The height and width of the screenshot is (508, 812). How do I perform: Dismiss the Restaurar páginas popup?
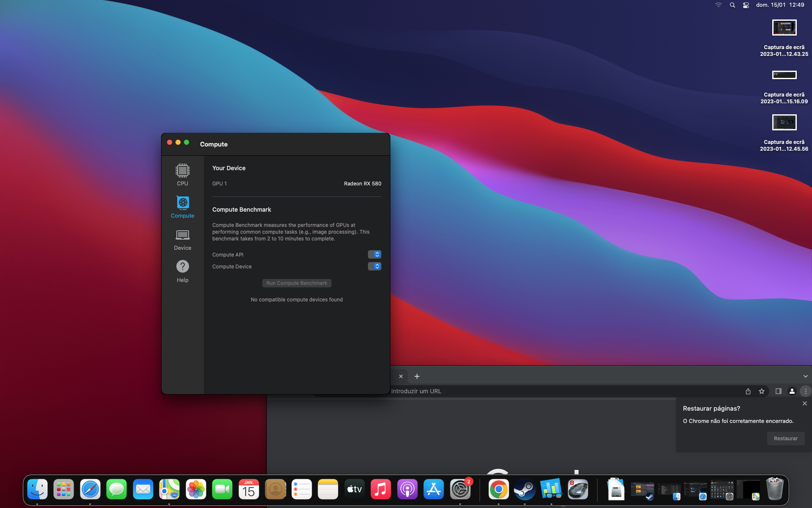point(804,403)
